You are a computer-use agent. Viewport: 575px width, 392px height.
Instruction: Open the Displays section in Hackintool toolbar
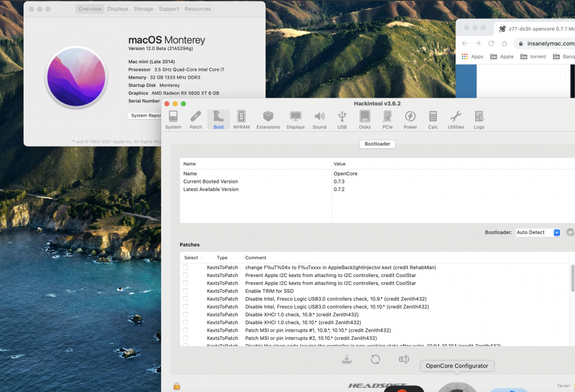tap(296, 120)
